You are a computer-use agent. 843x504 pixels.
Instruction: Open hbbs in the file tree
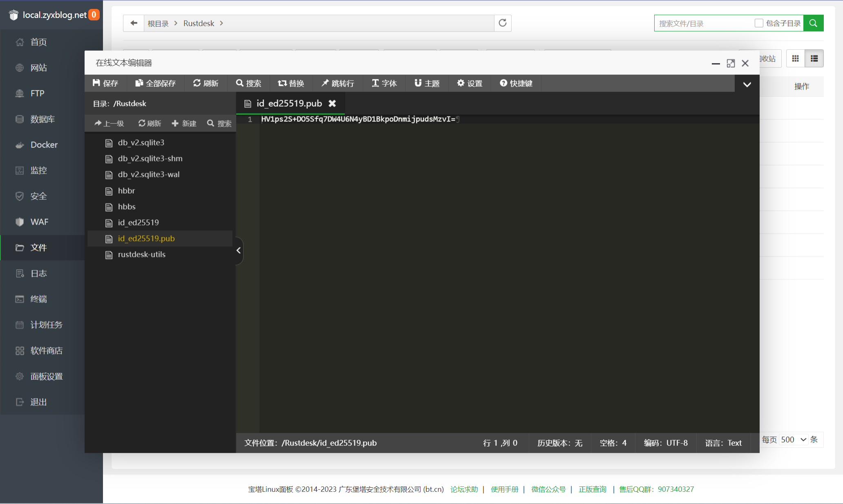pyautogui.click(x=127, y=207)
